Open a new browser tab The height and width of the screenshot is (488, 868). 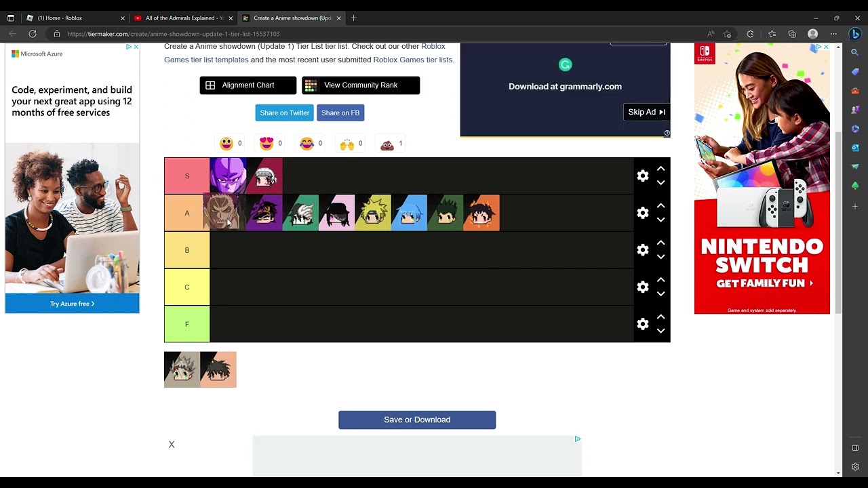click(353, 18)
